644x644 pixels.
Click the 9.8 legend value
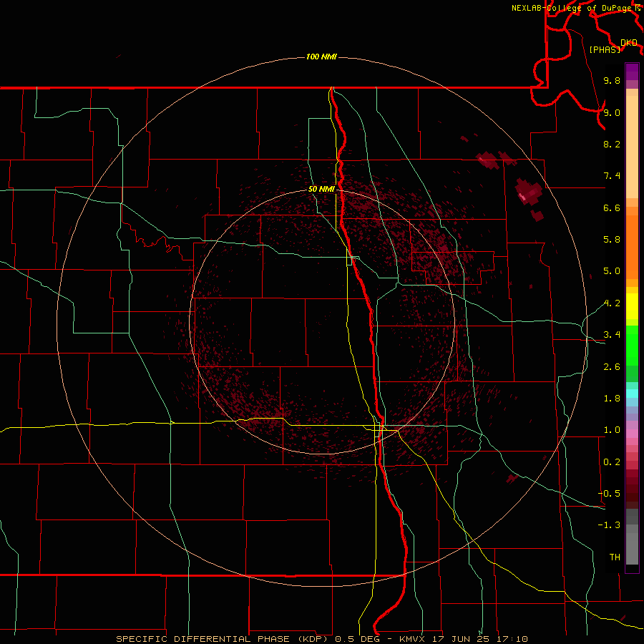pos(612,80)
